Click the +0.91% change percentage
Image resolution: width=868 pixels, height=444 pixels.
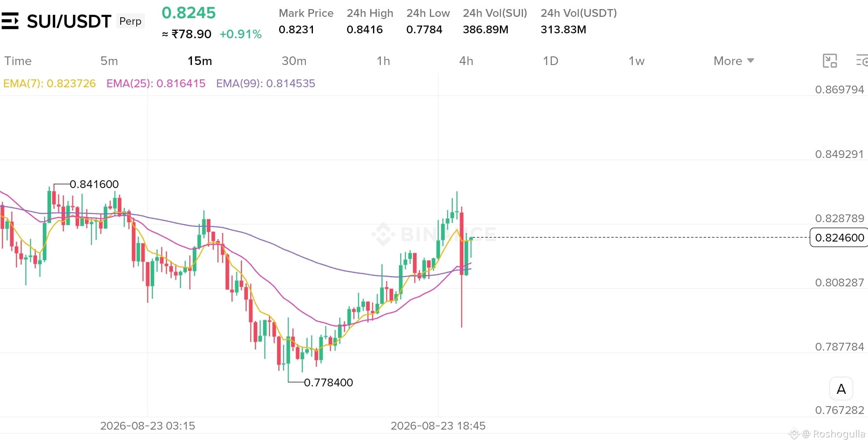tap(241, 34)
